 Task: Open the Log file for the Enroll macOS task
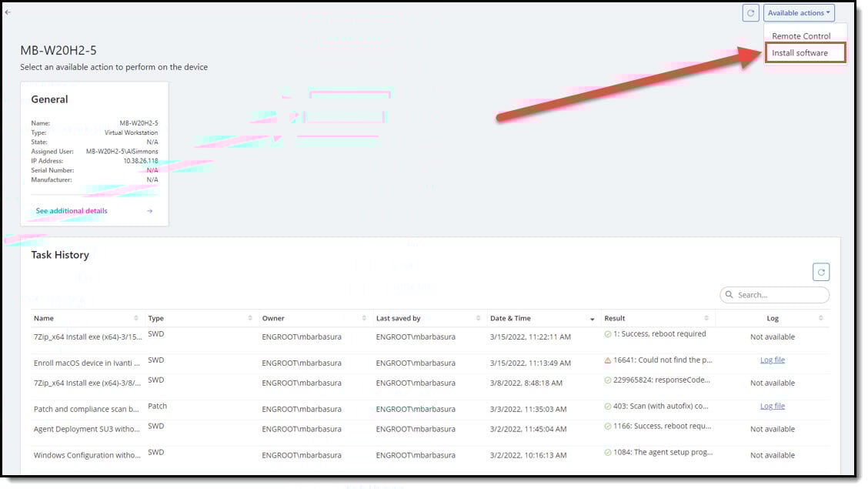(x=773, y=360)
